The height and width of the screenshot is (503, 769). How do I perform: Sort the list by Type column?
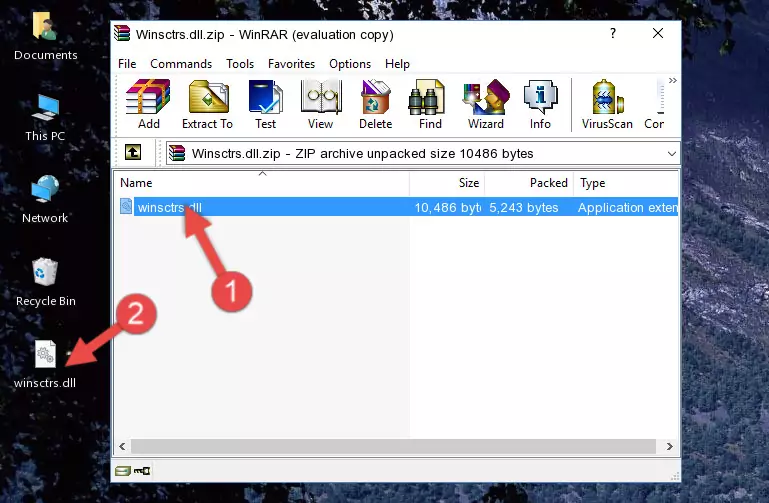[x=626, y=183]
